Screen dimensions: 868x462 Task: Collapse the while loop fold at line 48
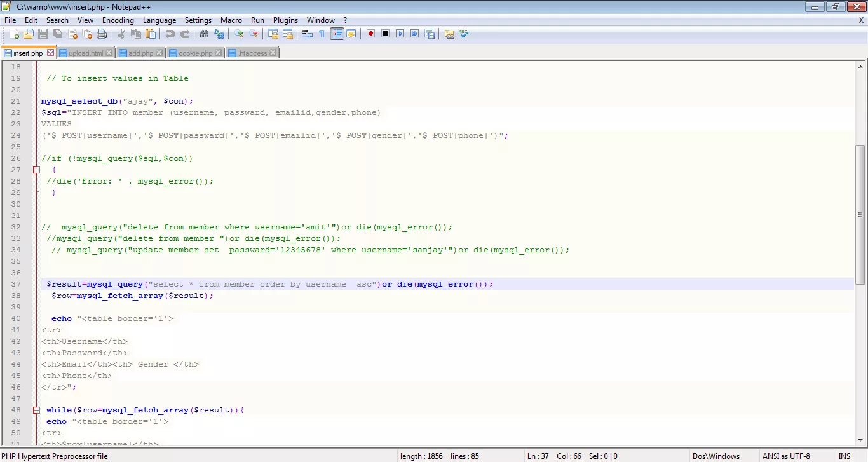36,410
